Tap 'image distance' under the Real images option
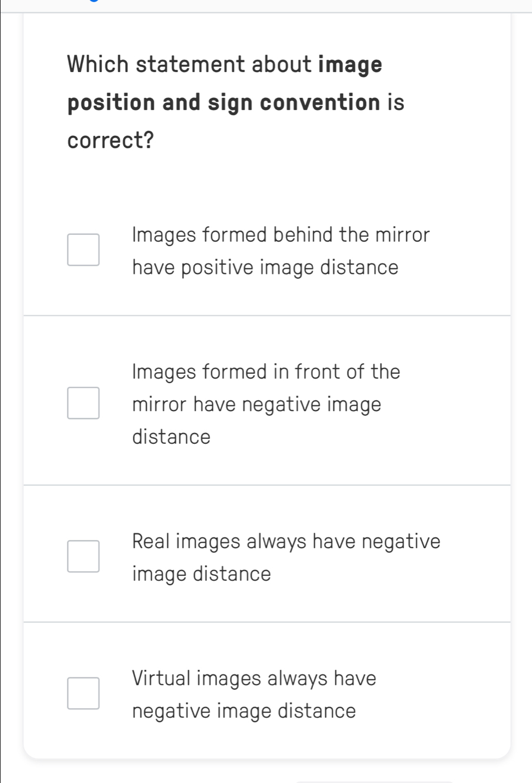Viewport: 532px width, 783px height. pos(201,574)
